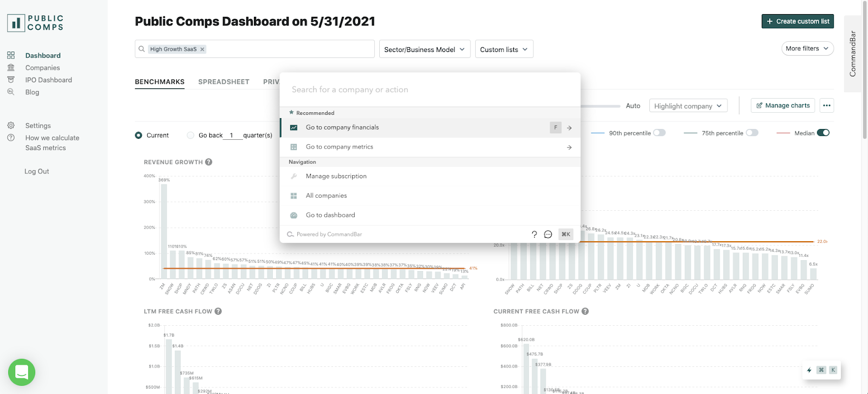Viewport: 868px width, 394px height.
Task: Open Dashboard via its sidebar icon
Action: click(x=11, y=55)
